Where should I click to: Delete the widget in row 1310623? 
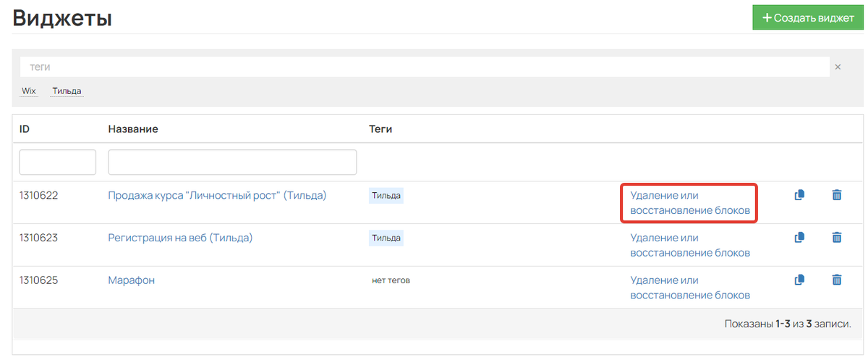(837, 237)
